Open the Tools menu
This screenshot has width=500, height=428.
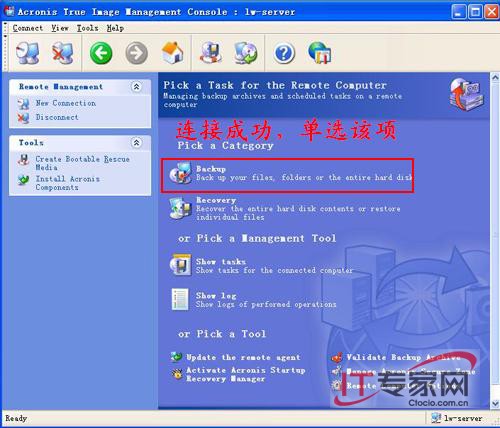(x=88, y=28)
